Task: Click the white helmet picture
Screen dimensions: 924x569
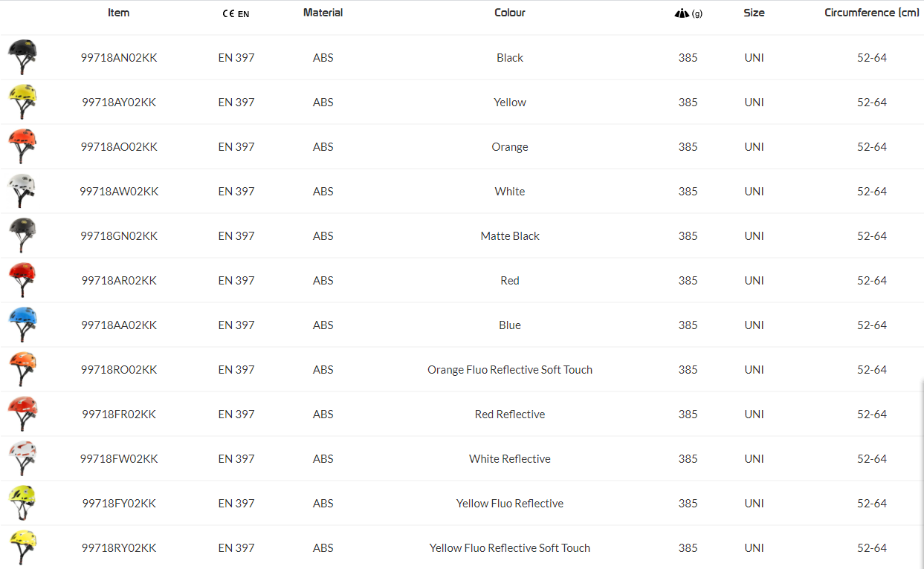Action: (x=22, y=191)
